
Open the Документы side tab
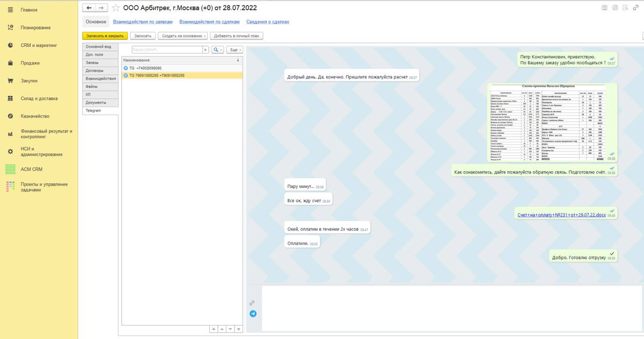pyautogui.click(x=100, y=102)
